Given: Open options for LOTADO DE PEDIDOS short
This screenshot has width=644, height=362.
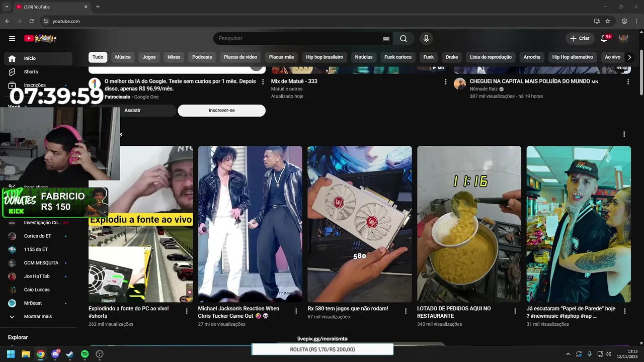Looking at the screenshot, I should pos(515,311).
